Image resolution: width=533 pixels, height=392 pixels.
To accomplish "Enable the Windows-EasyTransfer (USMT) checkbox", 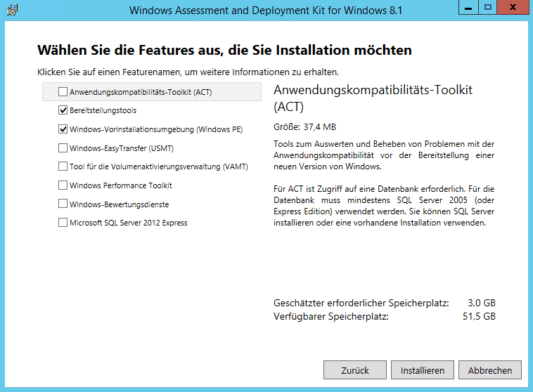I will click(63, 148).
